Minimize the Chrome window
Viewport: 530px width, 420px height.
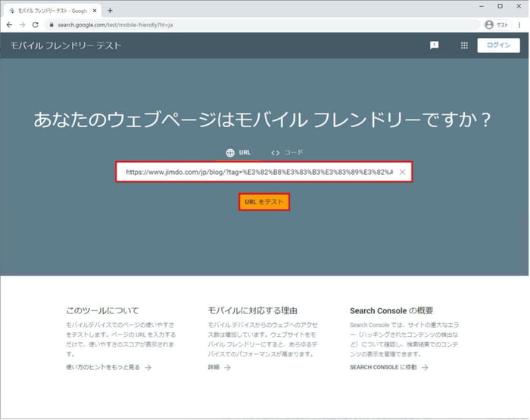[482, 6]
